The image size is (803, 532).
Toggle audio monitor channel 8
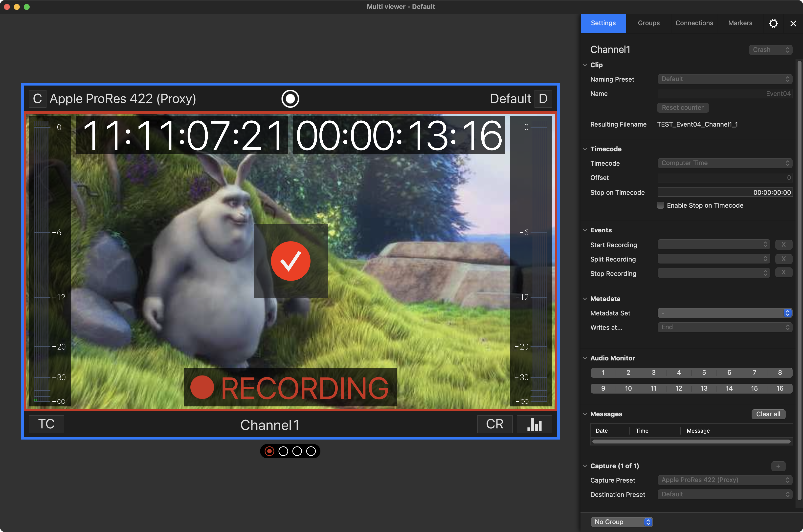(x=780, y=373)
